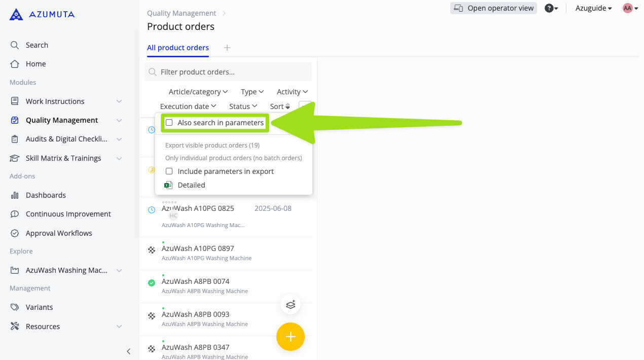The width and height of the screenshot is (644, 360).
Task: Open Continuous Improvement in the sidebar
Action: click(68, 214)
